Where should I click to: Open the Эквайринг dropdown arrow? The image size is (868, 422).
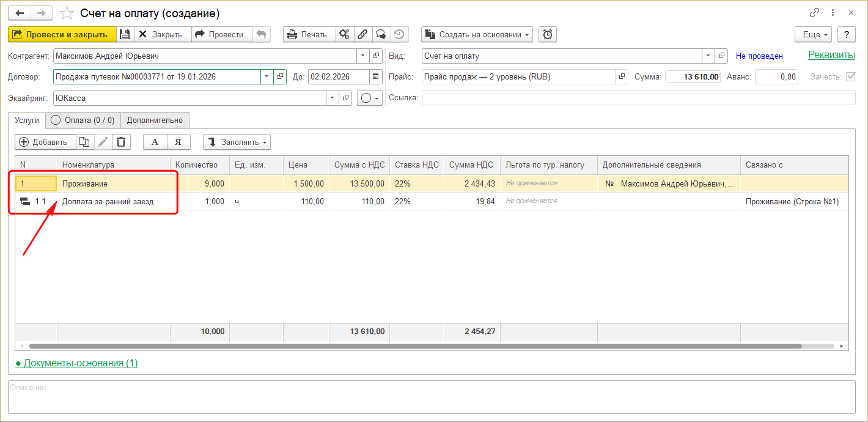coord(332,98)
